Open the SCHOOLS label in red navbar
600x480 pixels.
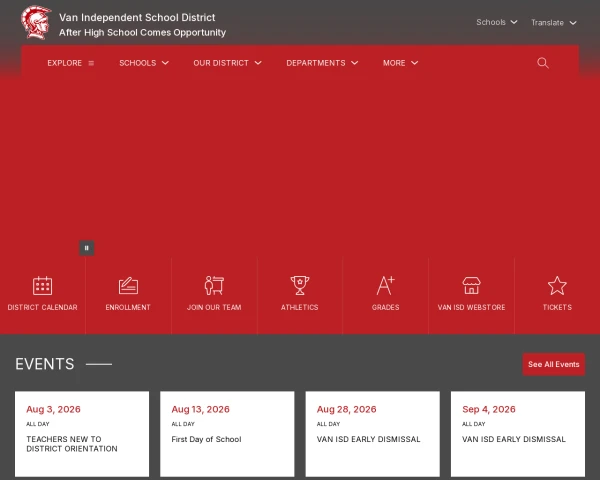137,63
